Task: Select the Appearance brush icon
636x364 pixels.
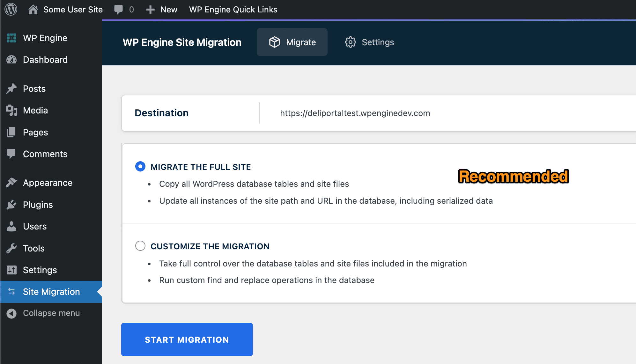Action: click(x=11, y=182)
